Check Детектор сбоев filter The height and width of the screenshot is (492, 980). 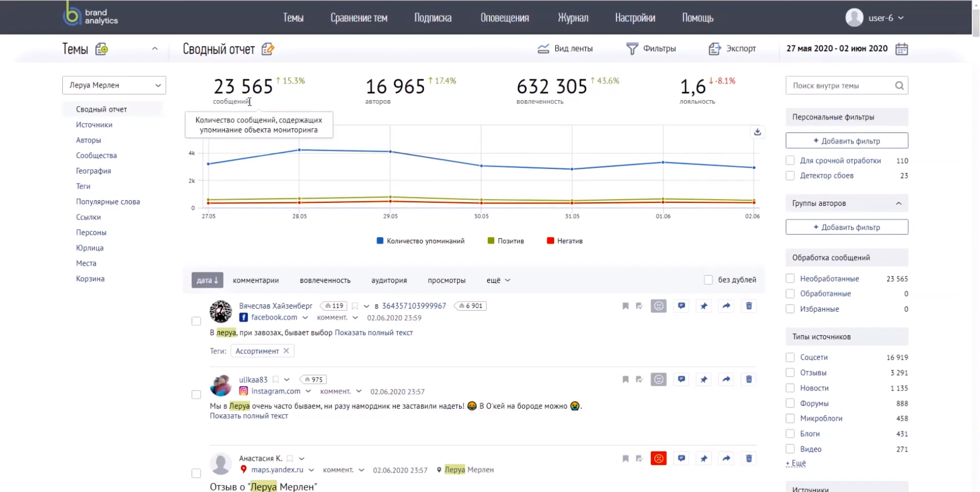[790, 176]
